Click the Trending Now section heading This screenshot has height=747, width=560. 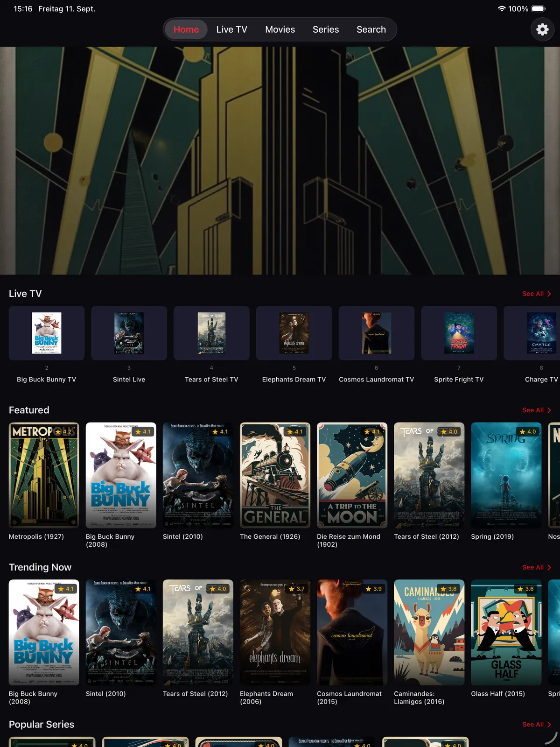pyautogui.click(x=40, y=567)
